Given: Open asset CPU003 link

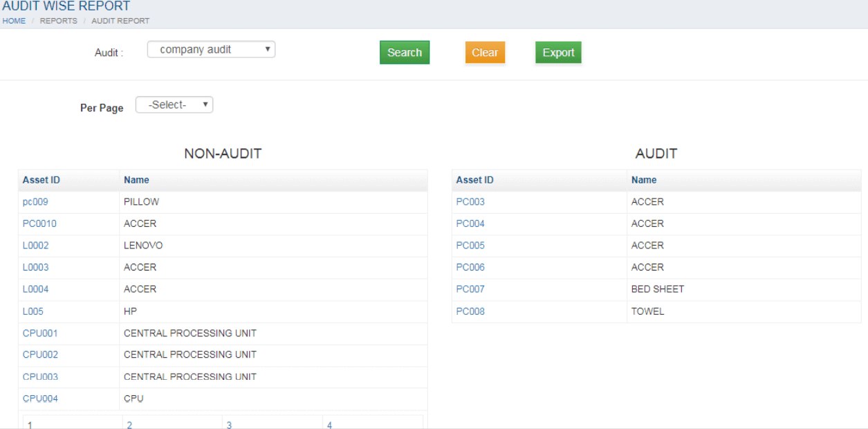Looking at the screenshot, I should pyautogui.click(x=40, y=376).
